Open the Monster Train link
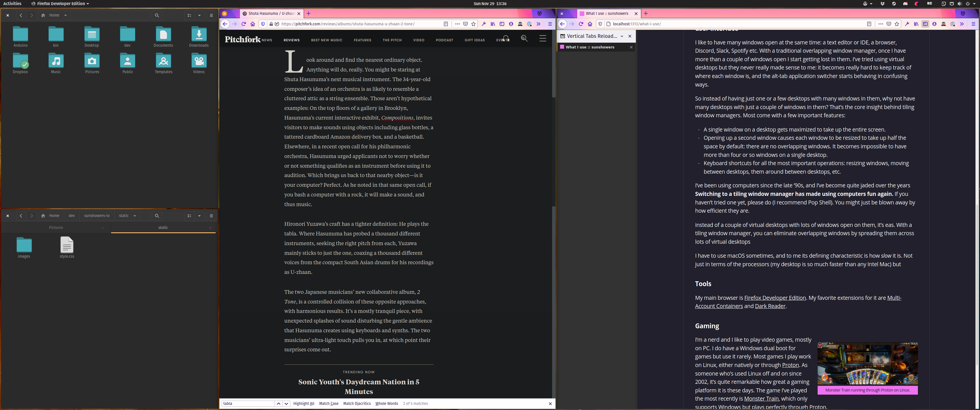 tap(761, 399)
